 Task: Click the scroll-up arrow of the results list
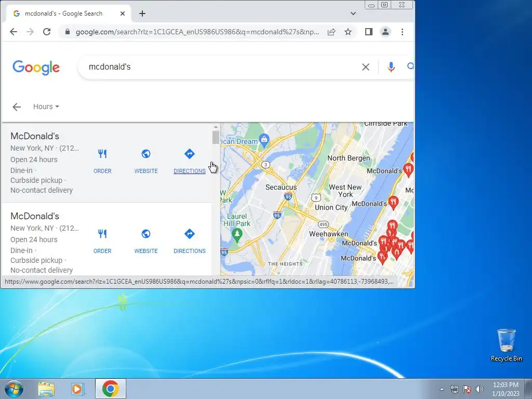tap(216, 127)
